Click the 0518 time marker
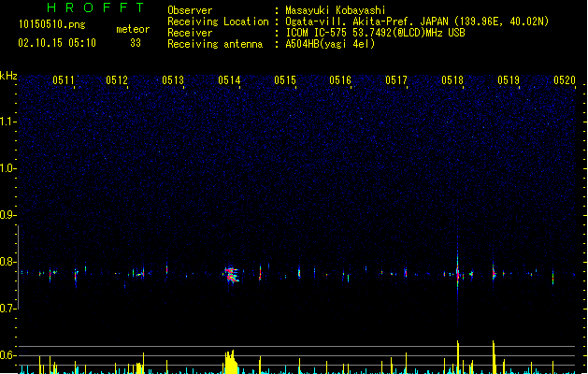This screenshot has width=588, height=374. coord(452,80)
